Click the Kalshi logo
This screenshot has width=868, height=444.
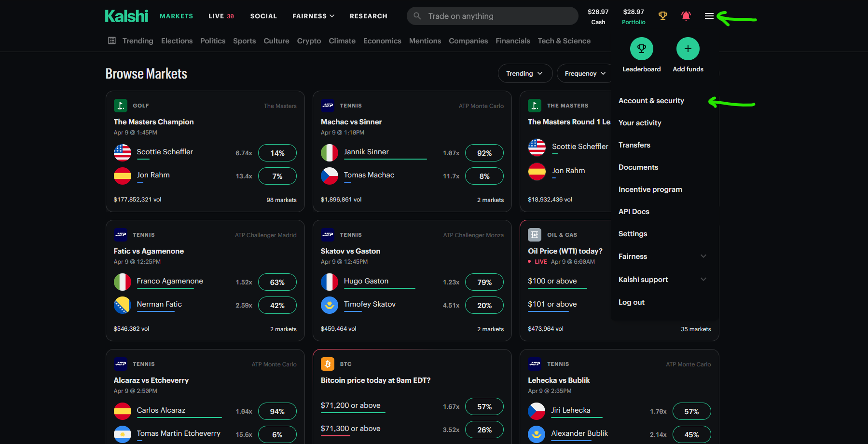click(126, 16)
